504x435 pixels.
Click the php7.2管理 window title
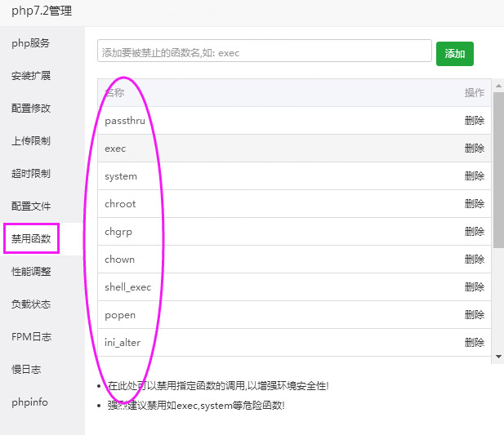click(42, 11)
